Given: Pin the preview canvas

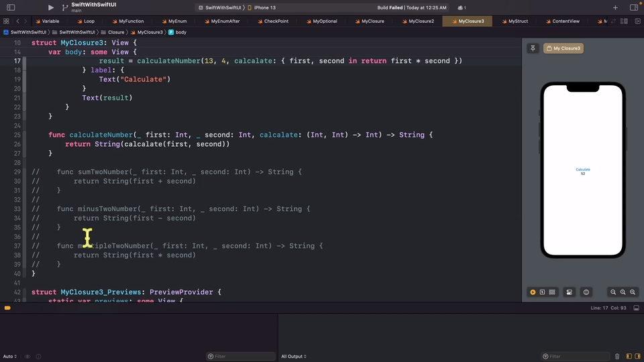Looking at the screenshot, I should coord(533,48).
